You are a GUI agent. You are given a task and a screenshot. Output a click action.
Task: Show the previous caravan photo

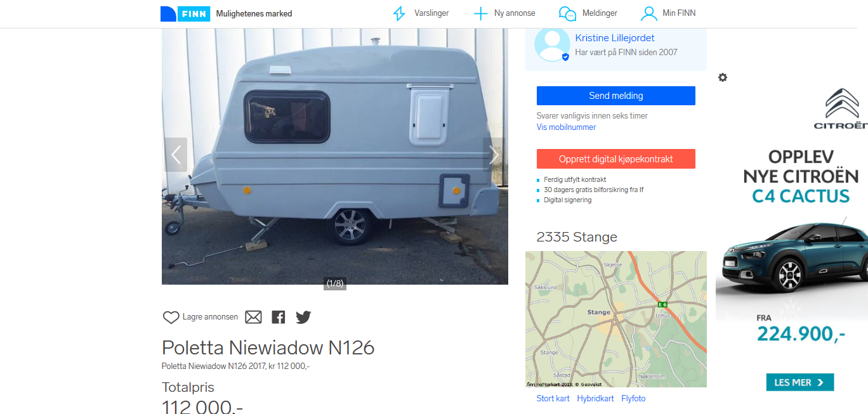176,154
